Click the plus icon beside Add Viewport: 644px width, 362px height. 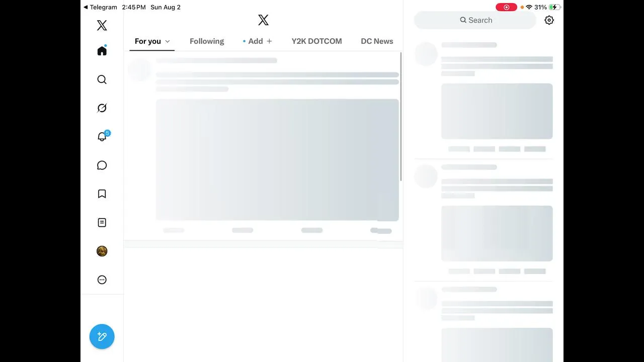coord(269,41)
